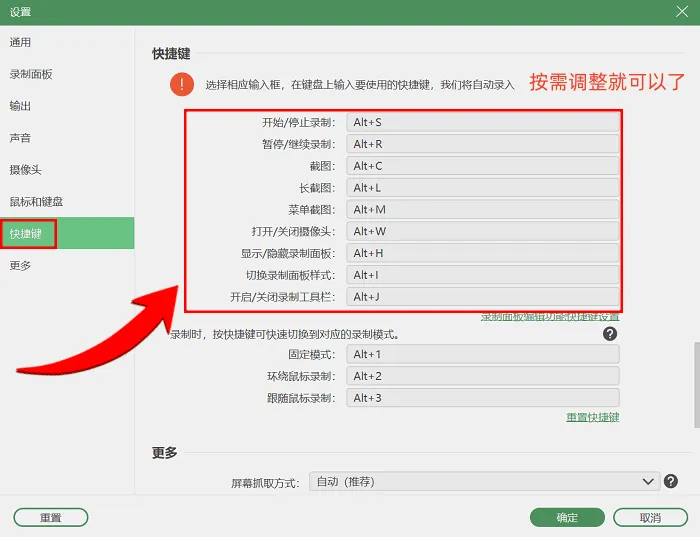Screen dimensions: 700x537
Task: Click the 取消 button
Action: point(650,517)
